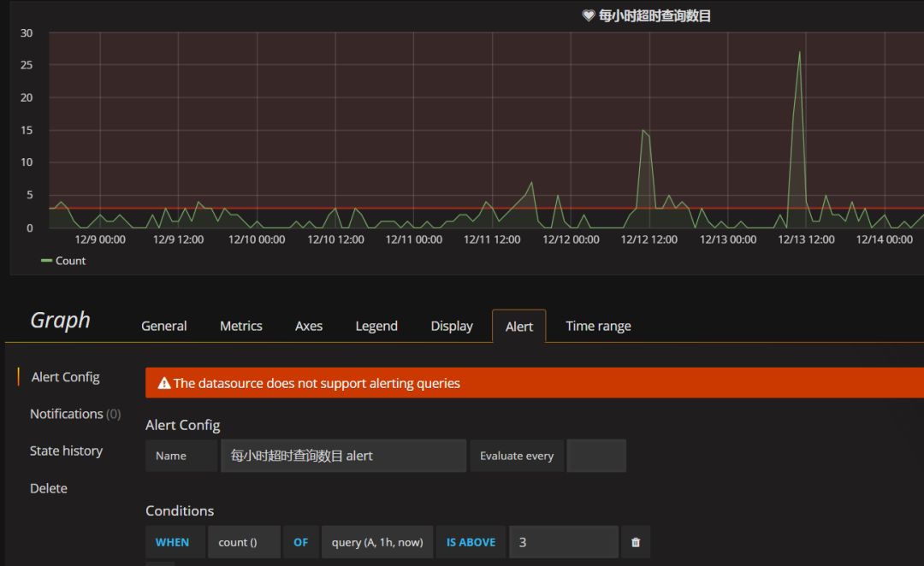Open the Axes tab

[309, 326]
